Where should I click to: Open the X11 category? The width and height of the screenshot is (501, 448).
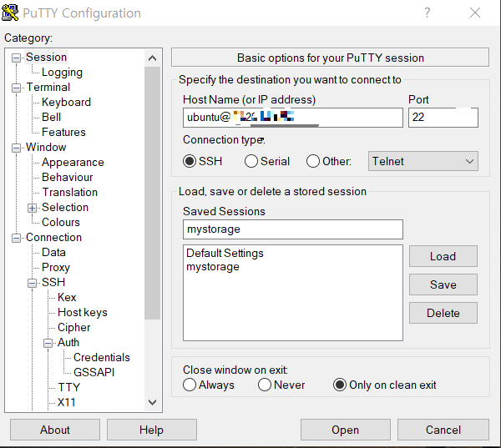[66, 402]
